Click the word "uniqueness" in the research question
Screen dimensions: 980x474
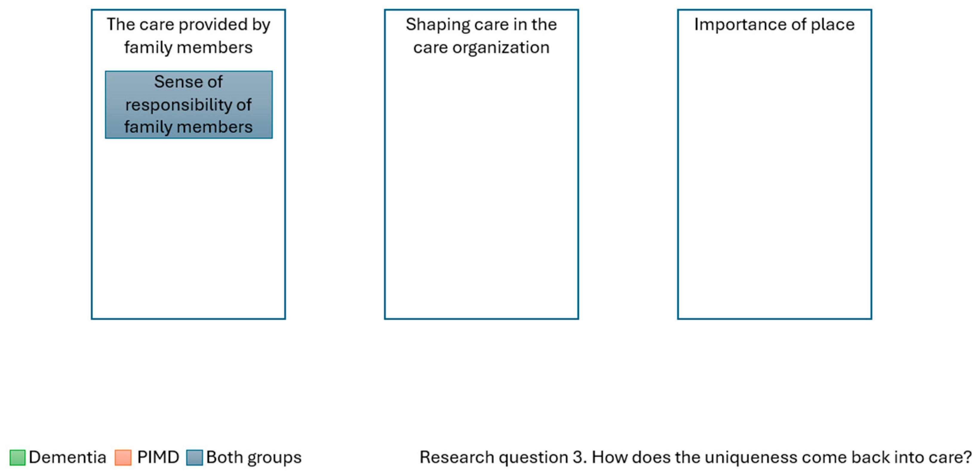point(750,457)
